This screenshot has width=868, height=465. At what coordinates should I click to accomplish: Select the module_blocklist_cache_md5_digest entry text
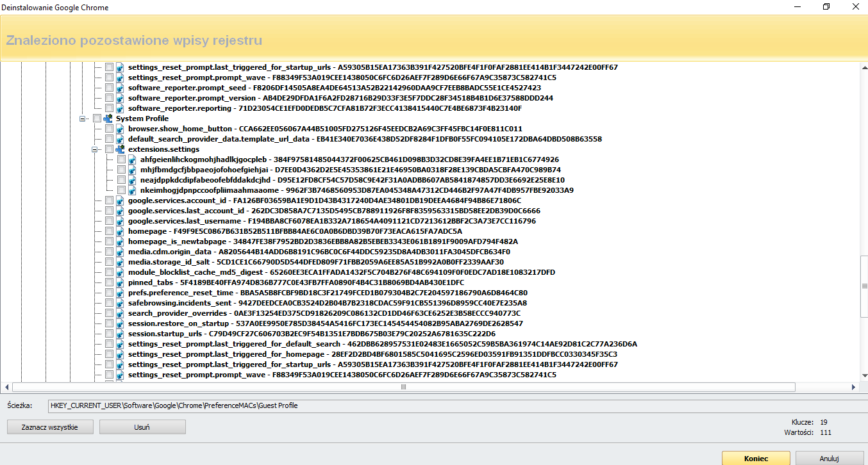[342, 272]
